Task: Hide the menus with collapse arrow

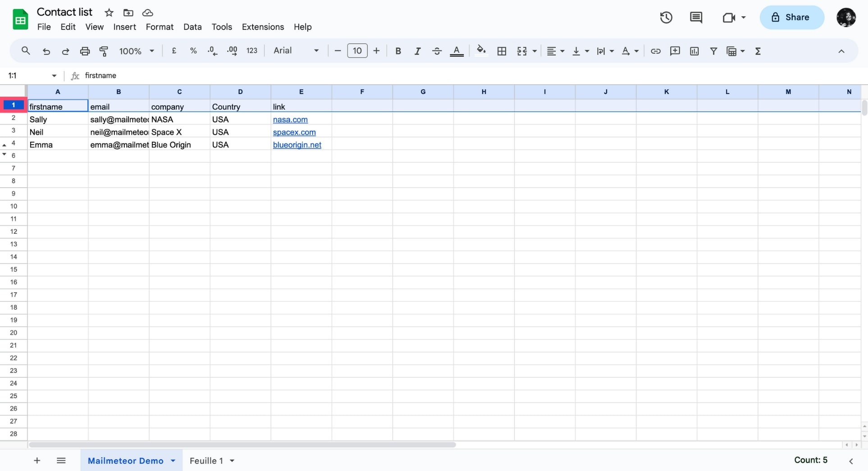Action: [x=841, y=51]
